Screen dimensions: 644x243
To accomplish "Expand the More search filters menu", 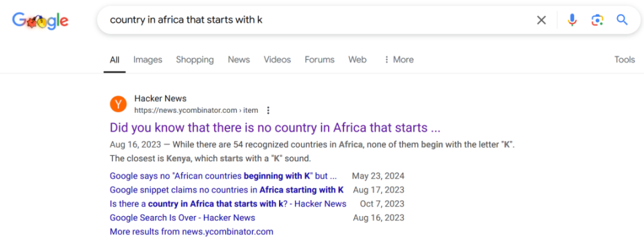I will [398, 60].
